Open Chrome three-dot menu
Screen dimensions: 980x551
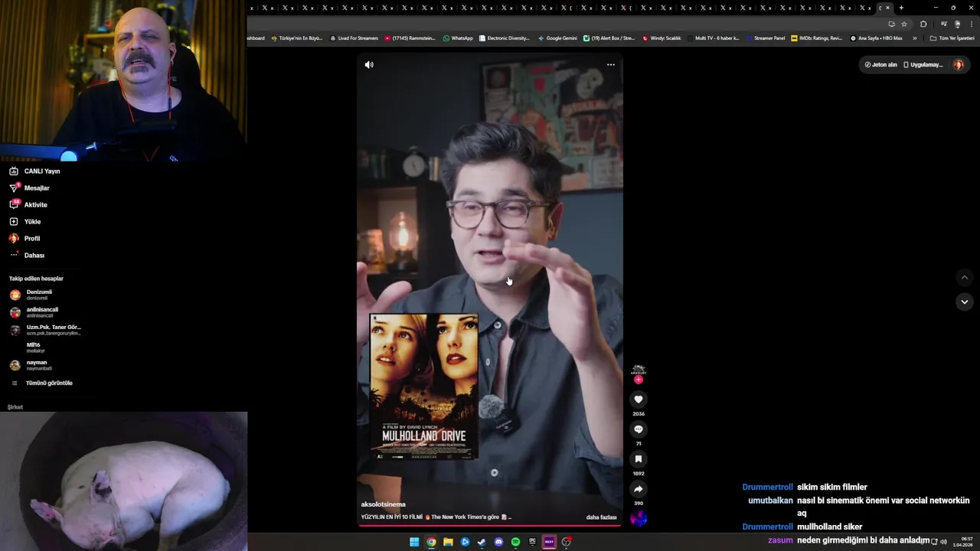point(971,24)
